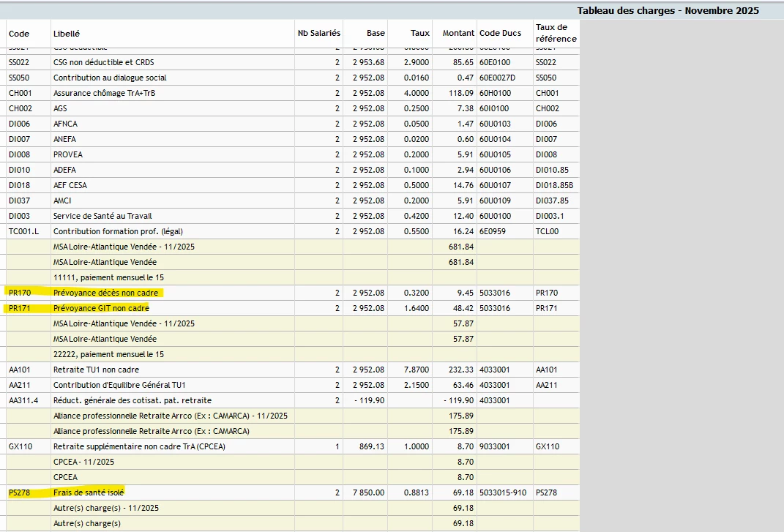Select the Prévoyance GIT non cadre row label
Viewport: 784px width, 532px height.
[101, 308]
